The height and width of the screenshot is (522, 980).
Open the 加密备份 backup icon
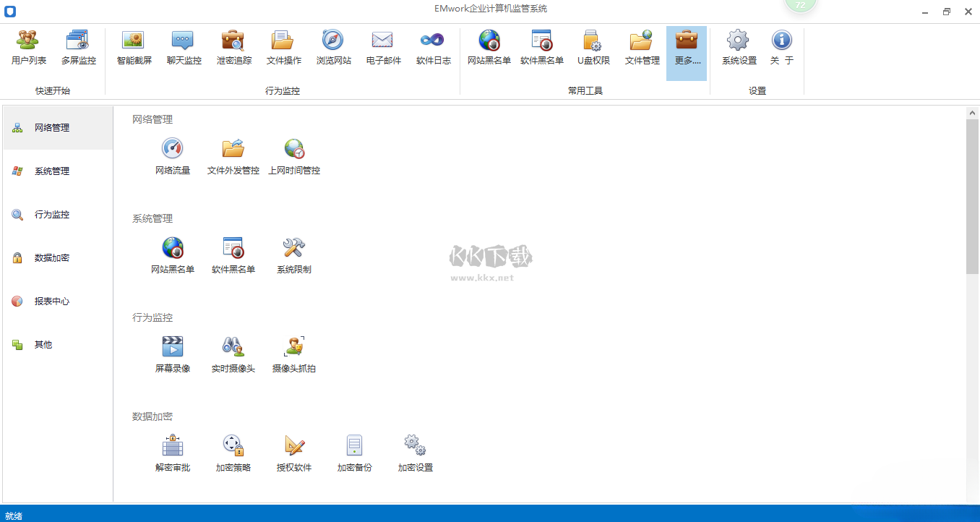click(x=354, y=454)
